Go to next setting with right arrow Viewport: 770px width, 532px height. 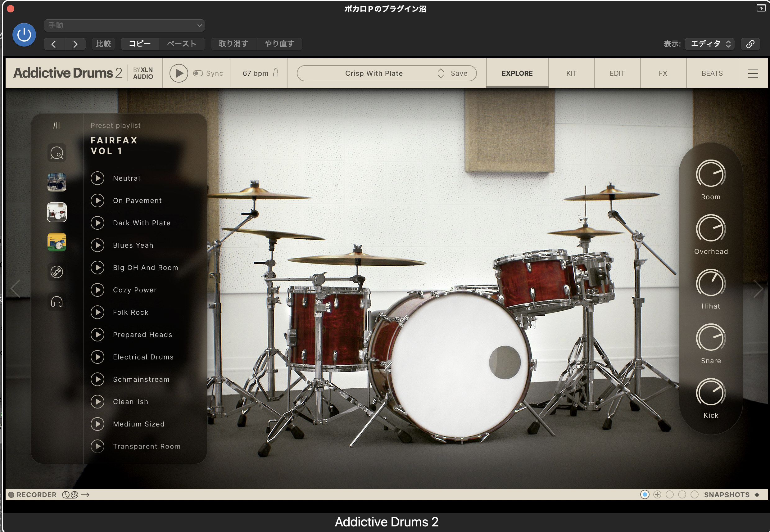pos(75,44)
